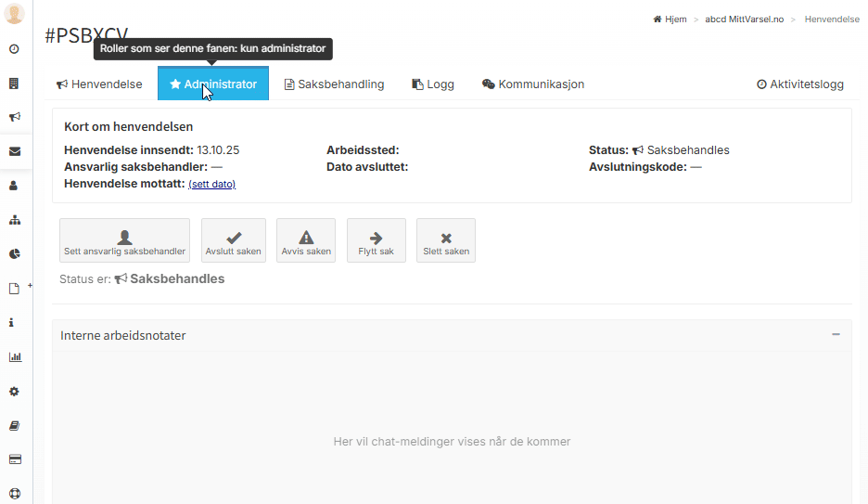Click the pie chart sidebar icon
868x504 pixels.
pos(15,254)
